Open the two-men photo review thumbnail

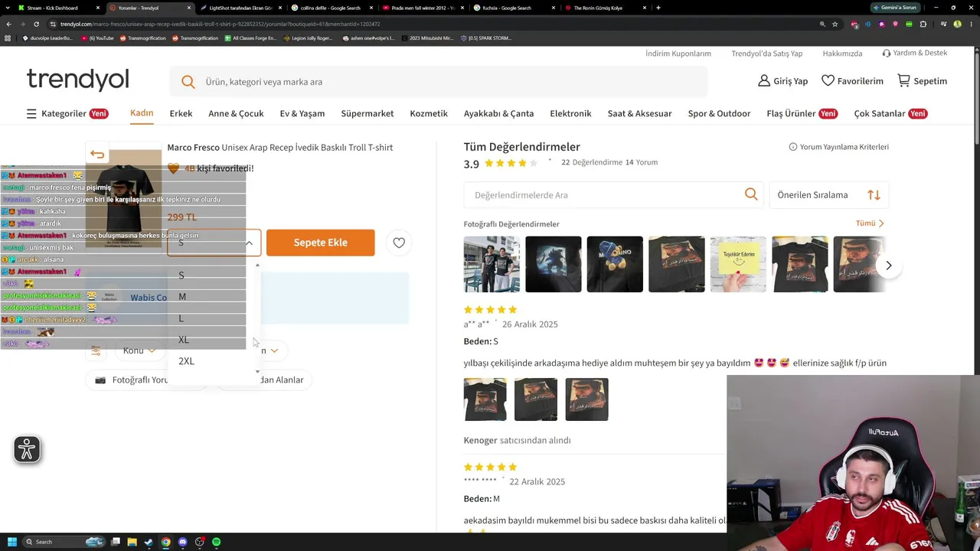492,264
